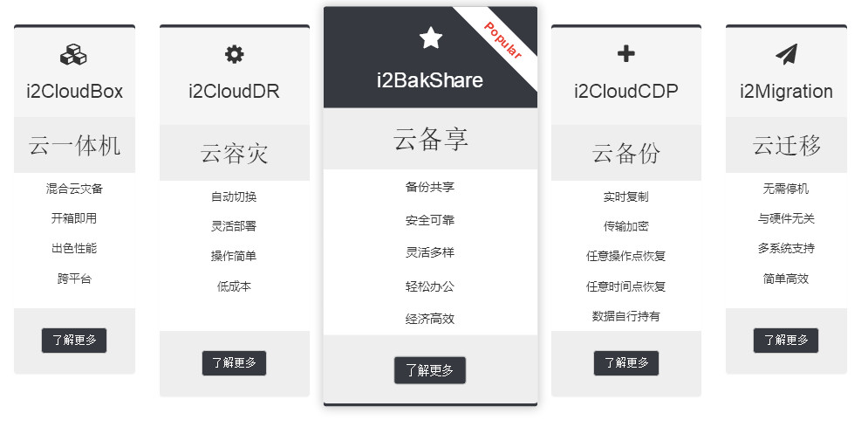The width and height of the screenshot is (868, 427).
Task: Click the gear icon above i2CloudDR
Action: click(x=234, y=54)
